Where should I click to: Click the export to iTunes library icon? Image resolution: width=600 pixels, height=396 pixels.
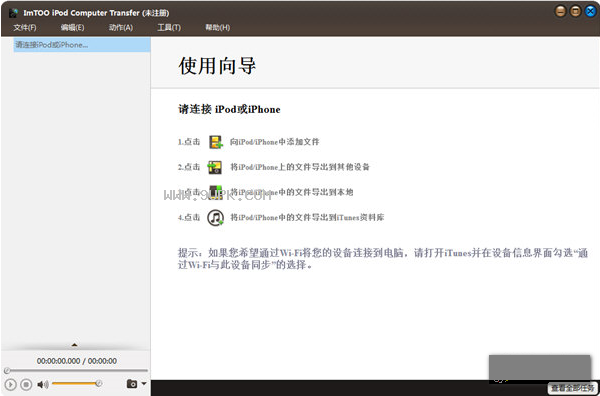pyautogui.click(x=215, y=218)
